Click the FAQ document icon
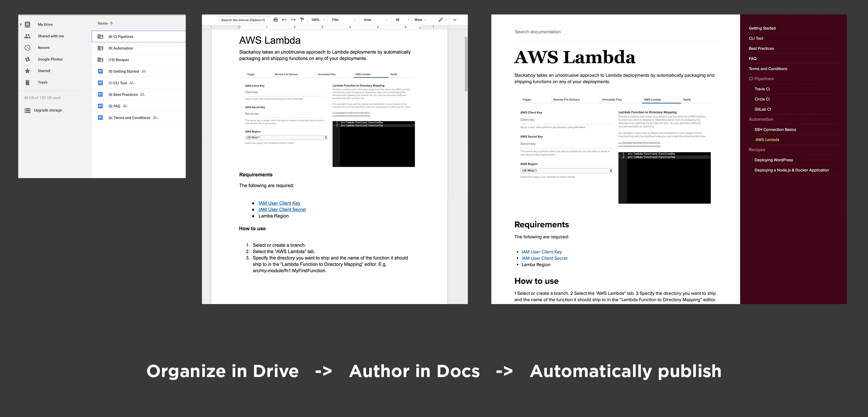 (100, 106)
